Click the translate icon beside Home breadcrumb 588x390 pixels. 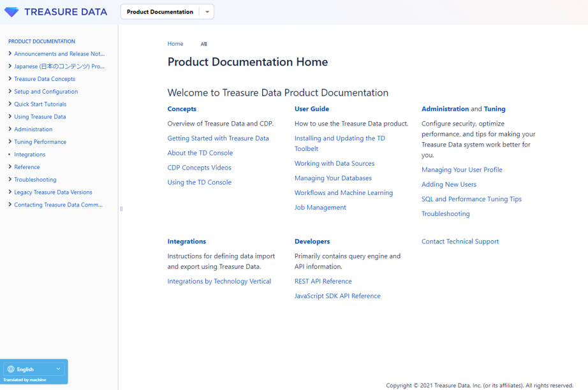pos(203,44)
